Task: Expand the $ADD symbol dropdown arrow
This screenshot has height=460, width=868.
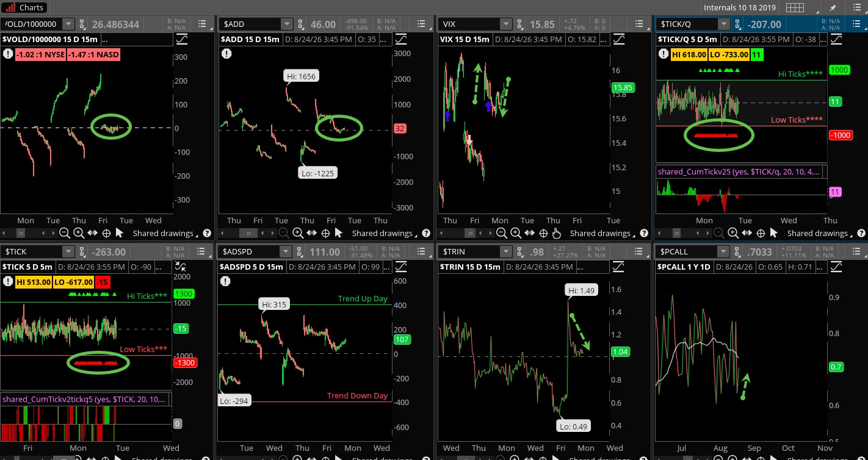Action: click(x=287, y=24)
